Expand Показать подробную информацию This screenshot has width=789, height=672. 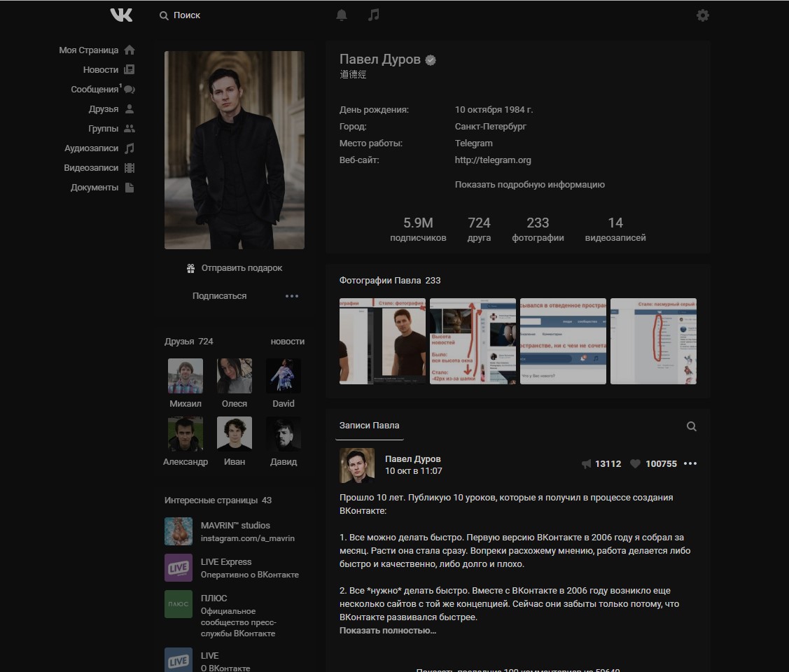click(529, 185)
